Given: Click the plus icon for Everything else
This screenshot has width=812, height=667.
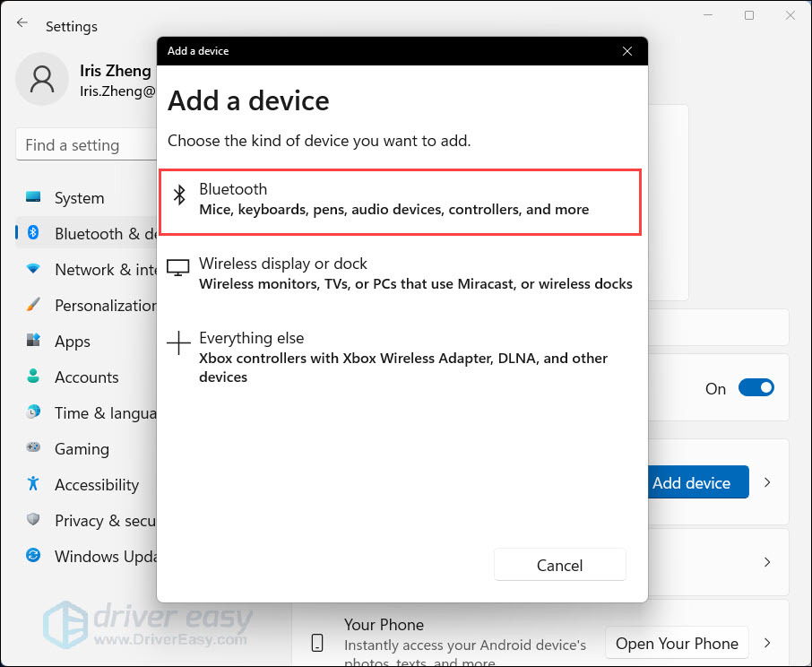Looking at the screenshot, I should (x=179, y=342).
